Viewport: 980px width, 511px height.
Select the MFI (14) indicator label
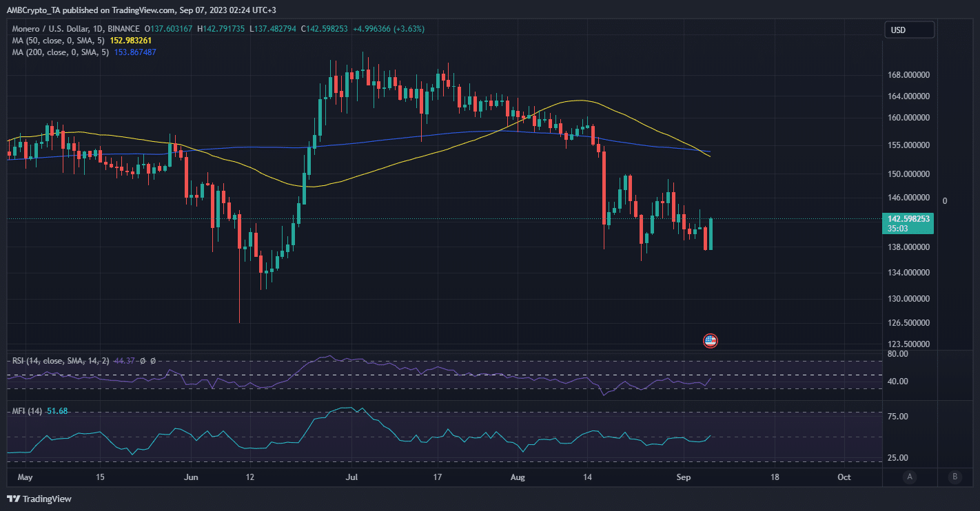(26, 411)
